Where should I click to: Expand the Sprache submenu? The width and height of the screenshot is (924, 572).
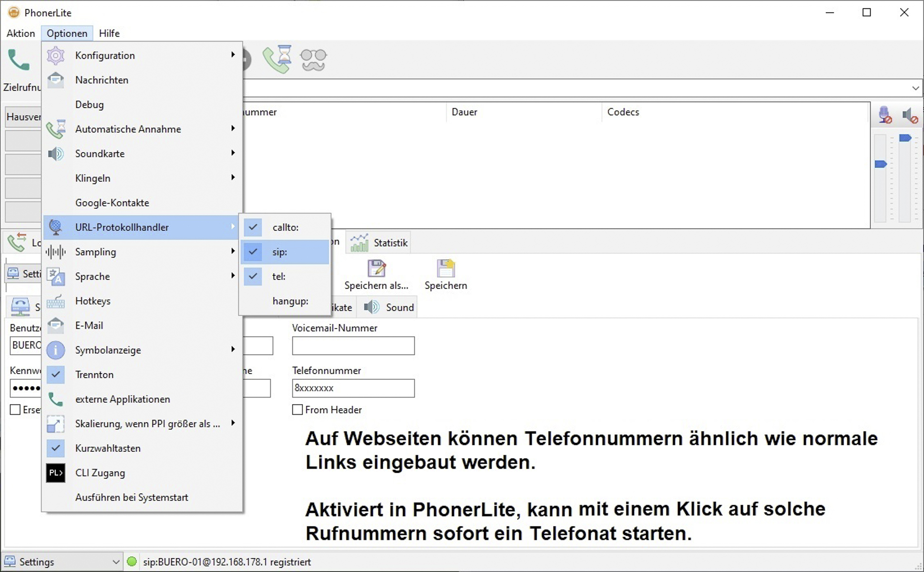point(142,276)
